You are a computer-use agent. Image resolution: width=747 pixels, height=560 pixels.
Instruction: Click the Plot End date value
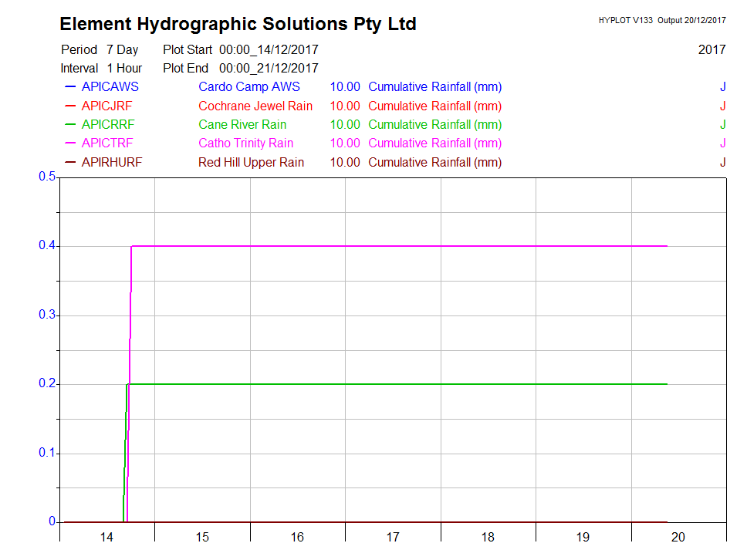[x=269, y=68]
